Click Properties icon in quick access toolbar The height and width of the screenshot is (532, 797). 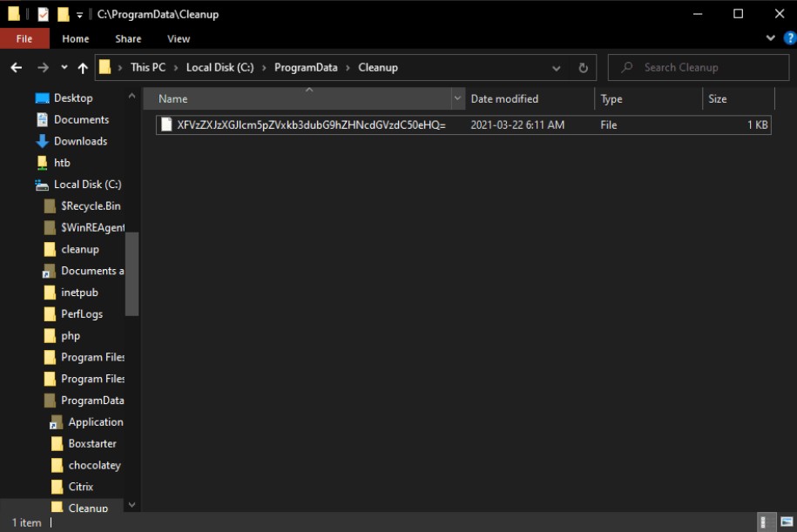[x=44, y=14]
